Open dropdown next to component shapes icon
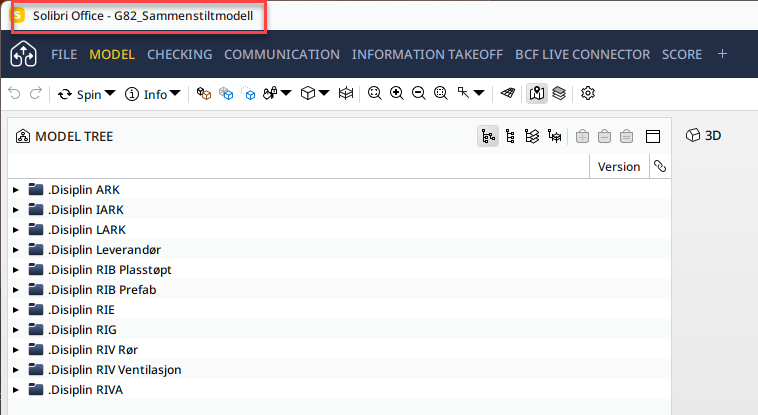 tap(286, 93)
